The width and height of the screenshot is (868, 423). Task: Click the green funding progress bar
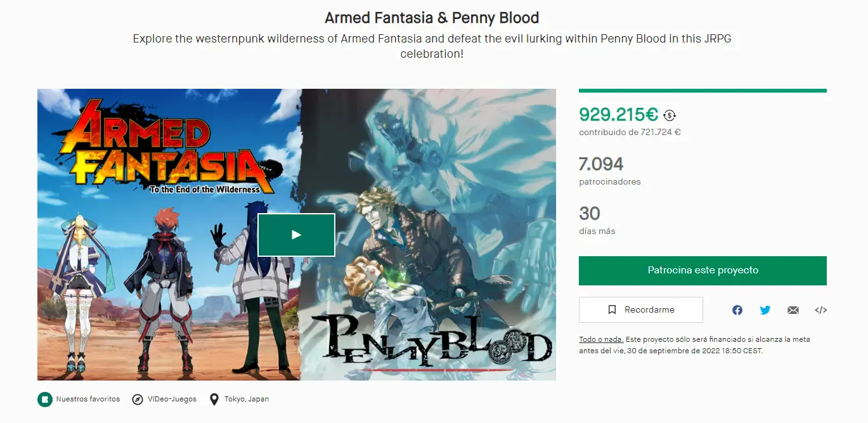click(703, 91)
